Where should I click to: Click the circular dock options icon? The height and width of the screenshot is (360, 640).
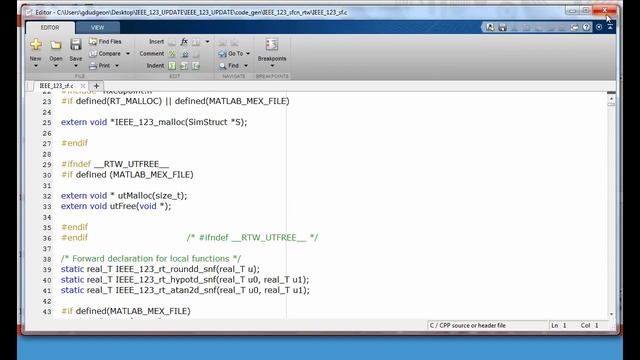pyautogui.click(x=599, y=27)
